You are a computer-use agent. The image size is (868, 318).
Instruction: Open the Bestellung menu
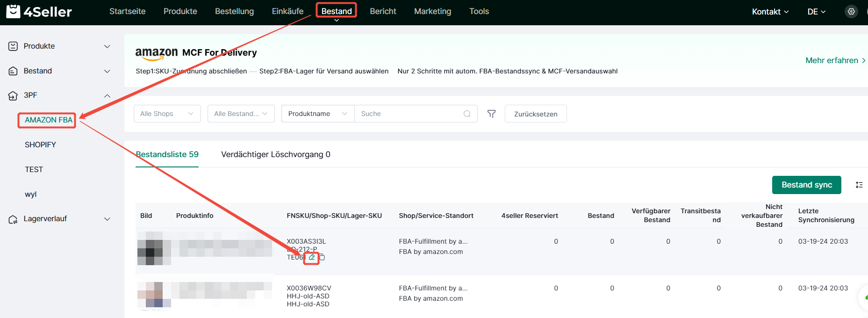[x=234, y=11]
